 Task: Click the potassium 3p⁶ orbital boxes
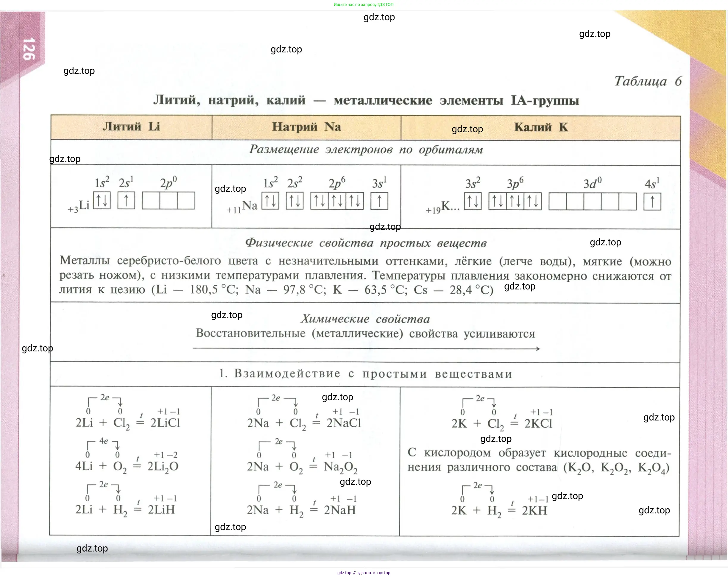pyautogui.click(x=515, y=201)
